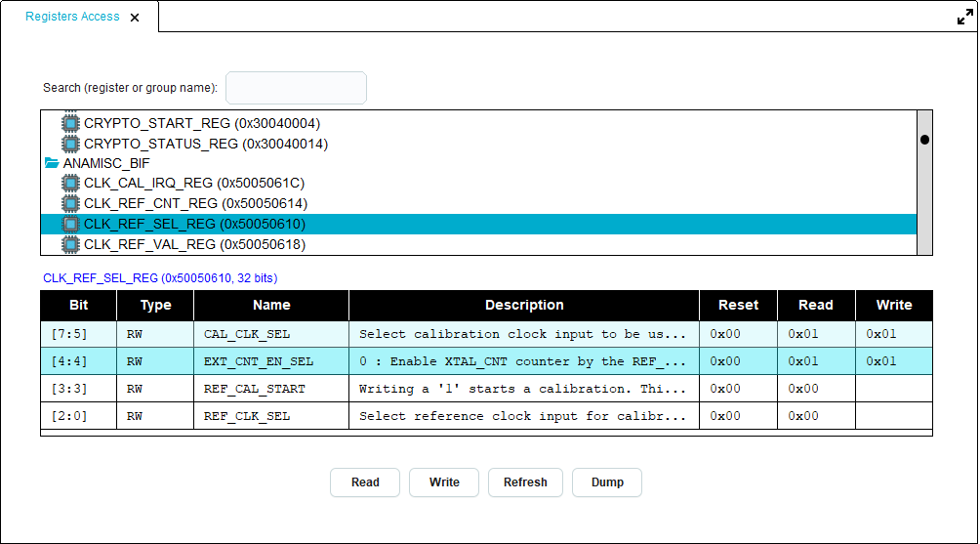Click the description 'Select reference clock input'
The width and height of the screenshot is (980, 544).
[x=522, y=416]
